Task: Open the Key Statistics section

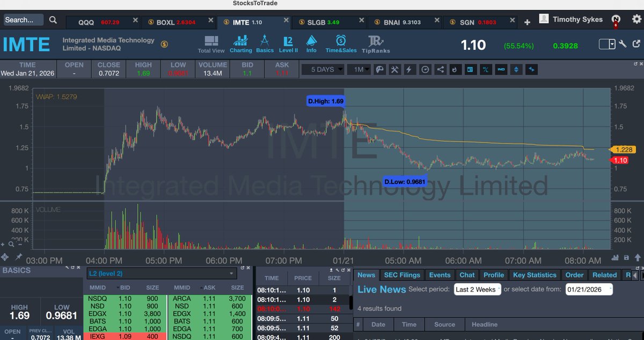Action: (x=535, y=275)
